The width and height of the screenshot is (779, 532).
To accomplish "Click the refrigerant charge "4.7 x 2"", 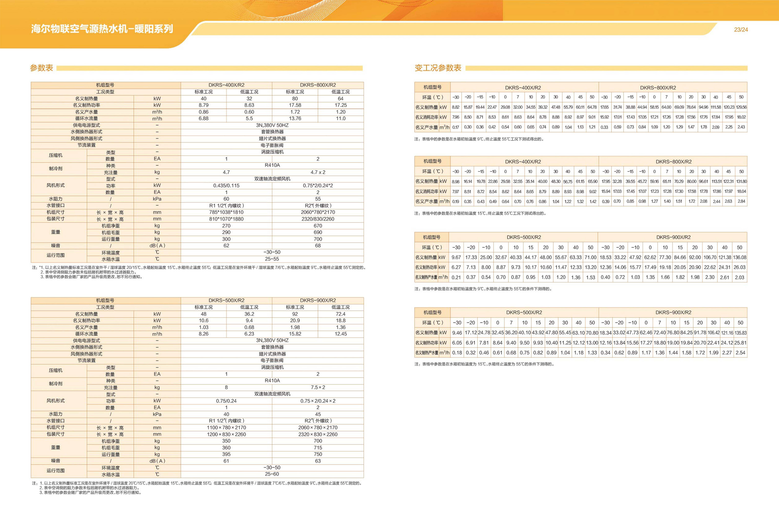I will (318, 172).
